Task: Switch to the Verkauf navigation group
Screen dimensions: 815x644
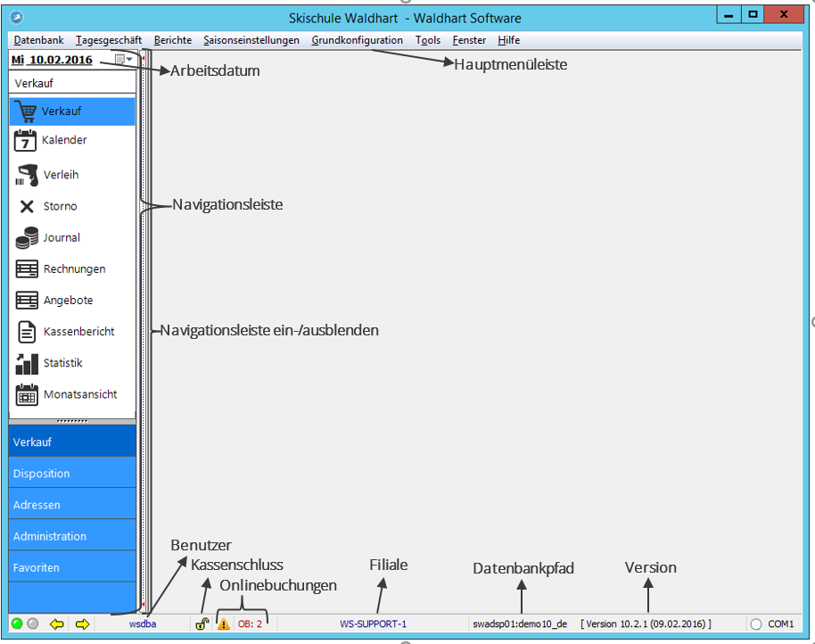Action: (72, 442)
